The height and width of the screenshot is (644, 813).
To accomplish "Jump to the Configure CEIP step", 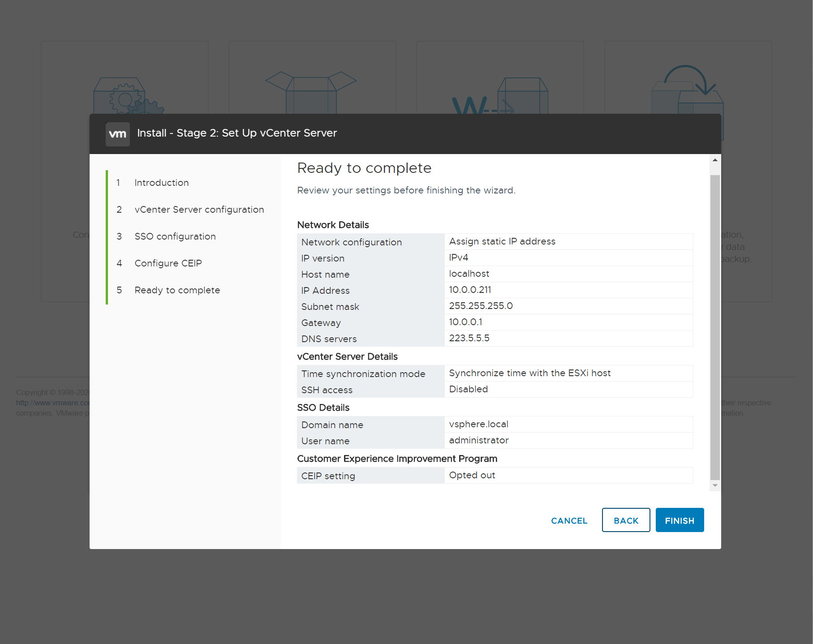I will (x=168, y=263).
